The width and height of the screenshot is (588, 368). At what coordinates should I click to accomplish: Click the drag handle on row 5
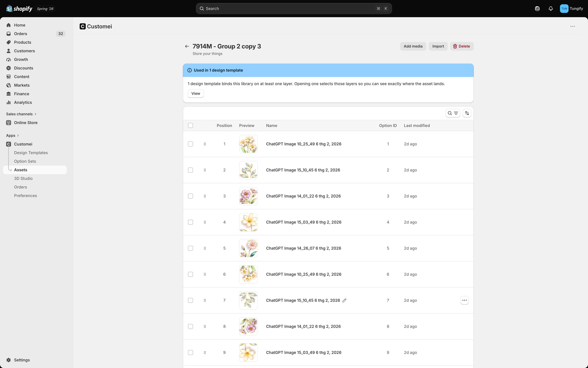point(205,248)
